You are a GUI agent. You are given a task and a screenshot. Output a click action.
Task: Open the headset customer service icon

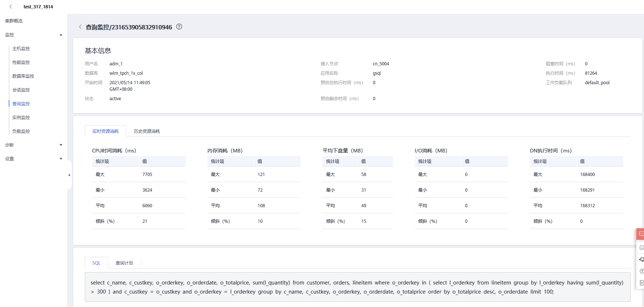(641, 259)
